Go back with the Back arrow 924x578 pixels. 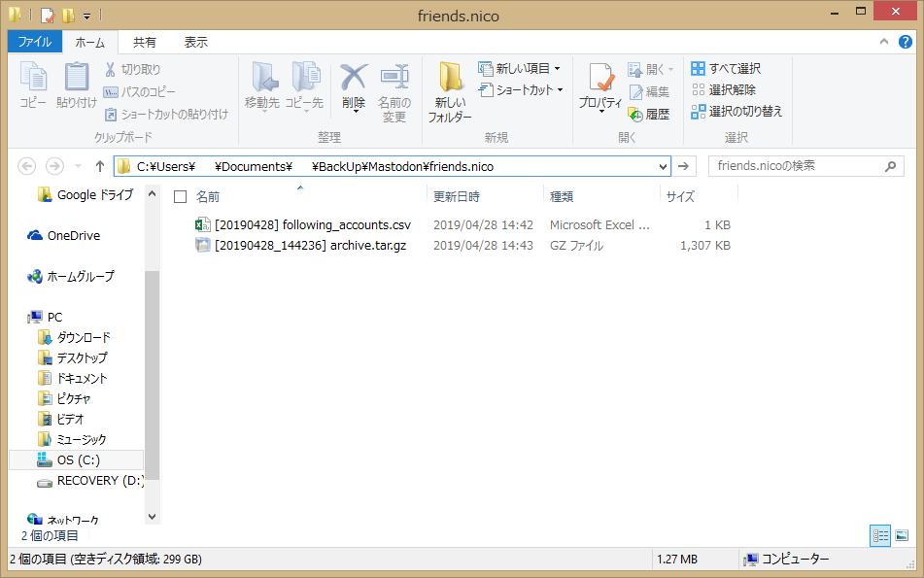pos(26,167)
